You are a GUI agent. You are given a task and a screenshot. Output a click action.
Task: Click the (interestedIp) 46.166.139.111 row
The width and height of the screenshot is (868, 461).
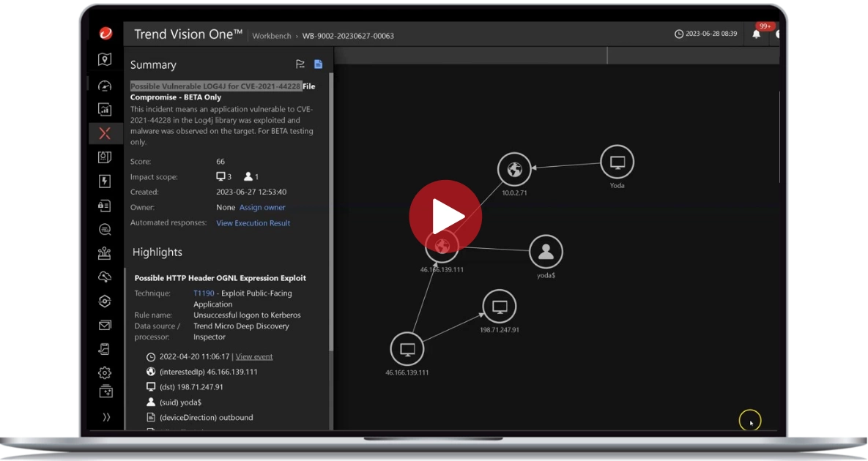pos(202,372)
